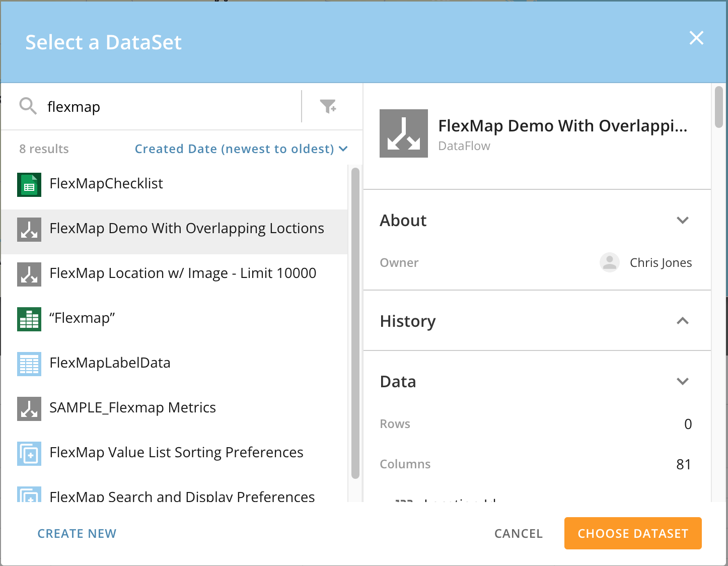Click the dataset list scrollbar
This screenshot has height=566, width=728.
click(355, 322)
